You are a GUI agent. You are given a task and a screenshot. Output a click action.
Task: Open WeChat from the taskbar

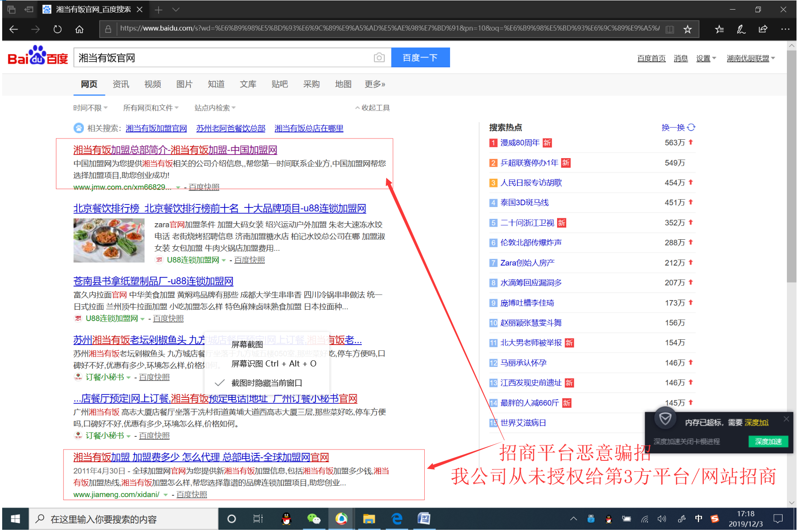pyautogui.click(x=313, y=519)
